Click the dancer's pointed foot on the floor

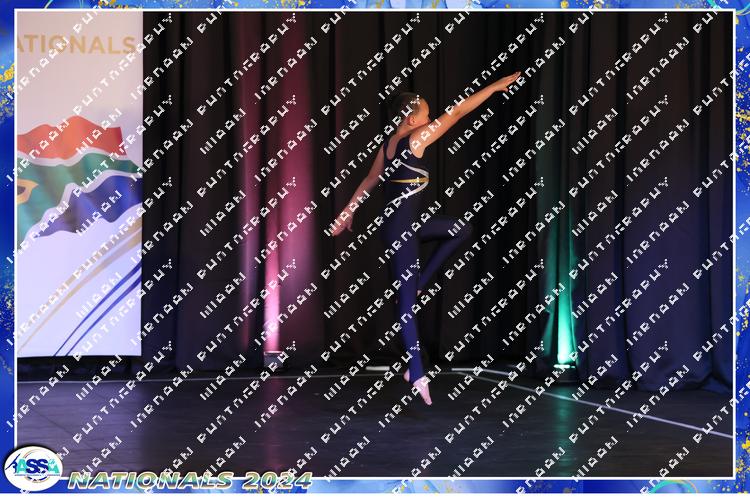(423, 390)
